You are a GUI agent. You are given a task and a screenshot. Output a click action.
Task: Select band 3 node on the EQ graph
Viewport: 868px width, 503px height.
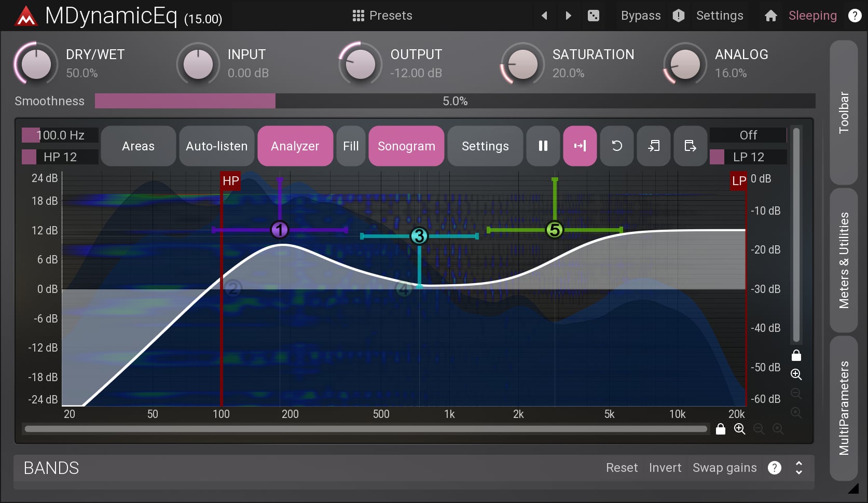click(x=419, y=236)
